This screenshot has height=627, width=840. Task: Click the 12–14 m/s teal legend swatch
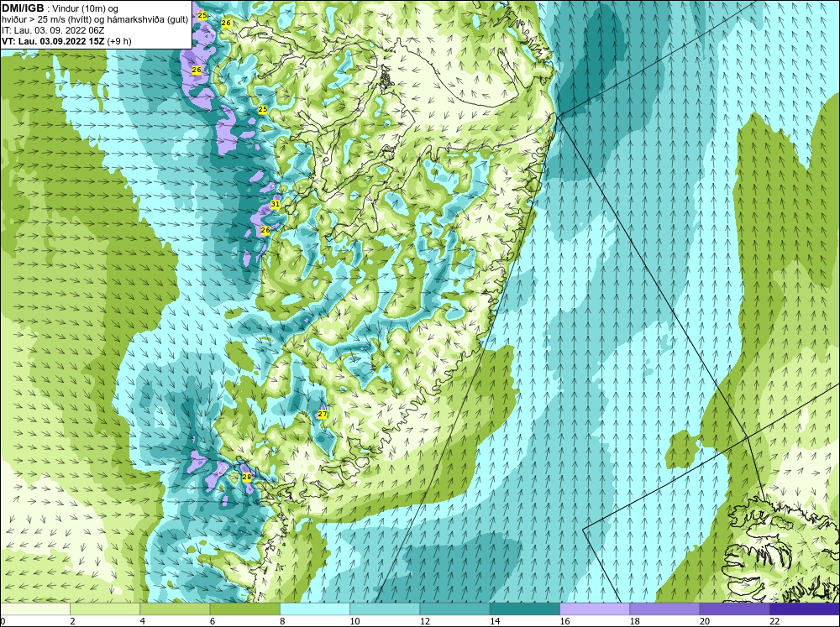tap(454, 609)
